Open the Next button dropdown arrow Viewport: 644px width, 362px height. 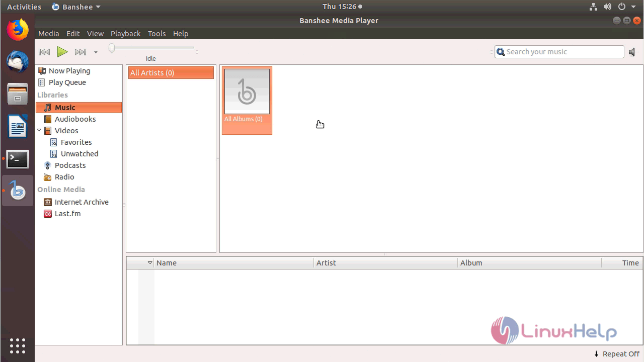(96, 52)
